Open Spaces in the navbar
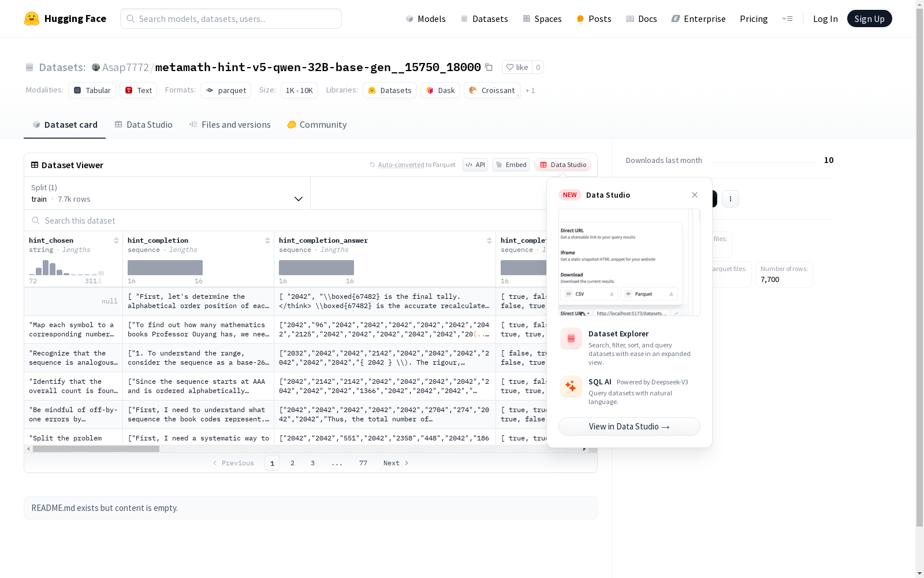 [x=542, y=18]
